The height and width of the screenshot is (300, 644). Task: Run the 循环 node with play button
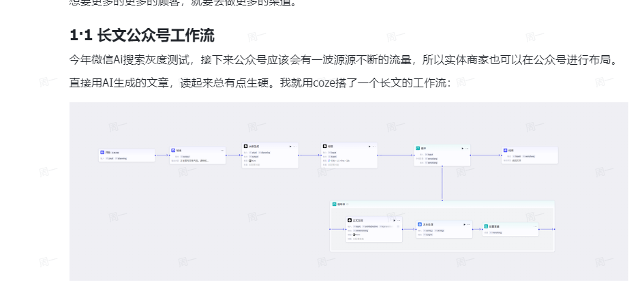pyautogui.click(x=462, y=148)
